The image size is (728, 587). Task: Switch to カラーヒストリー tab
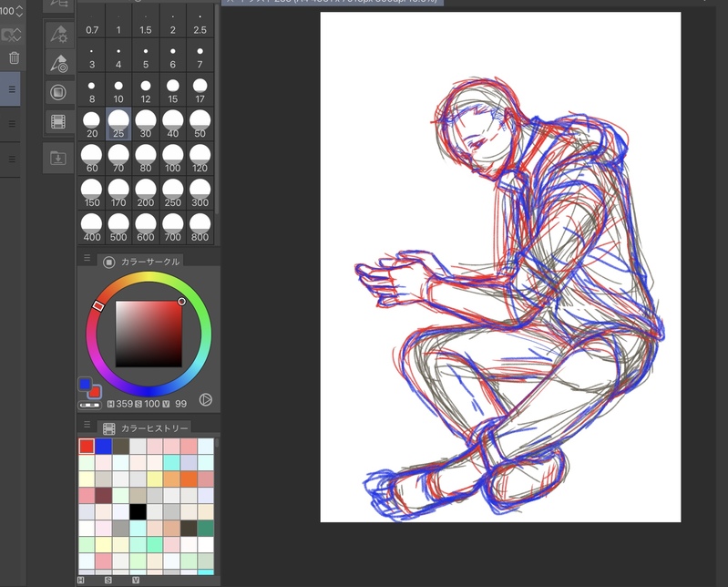pyautogui.click(x=145, y=427)
